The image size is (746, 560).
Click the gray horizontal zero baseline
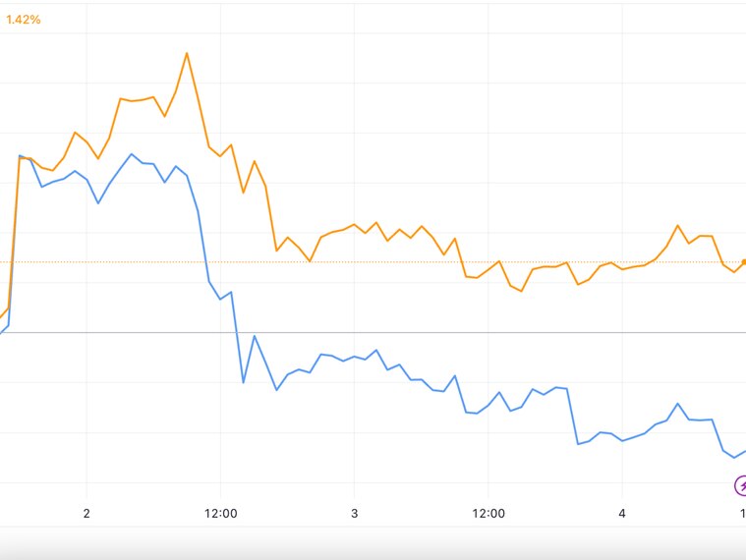(x=393, y=333)
